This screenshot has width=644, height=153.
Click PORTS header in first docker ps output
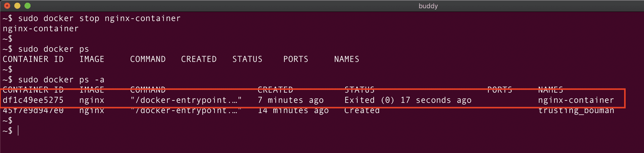click(x=296, y=59)
